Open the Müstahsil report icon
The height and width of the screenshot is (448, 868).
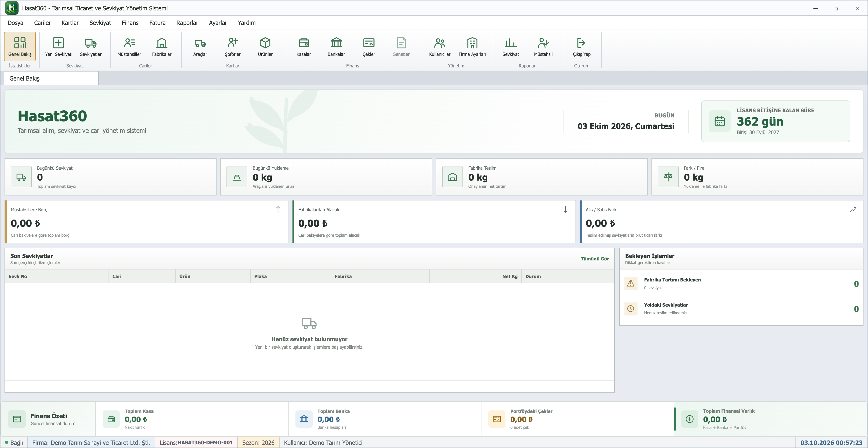(x=543, y=46)
